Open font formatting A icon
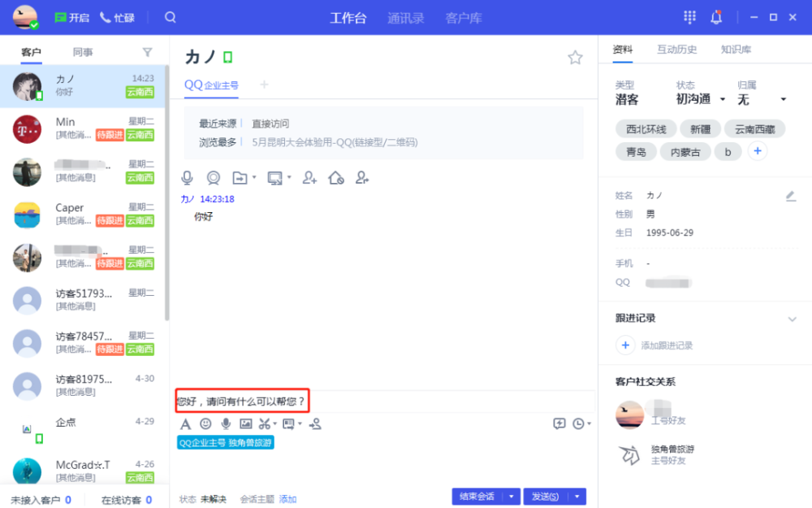Viewport: 812px width, 508px height. coord(185,424)
